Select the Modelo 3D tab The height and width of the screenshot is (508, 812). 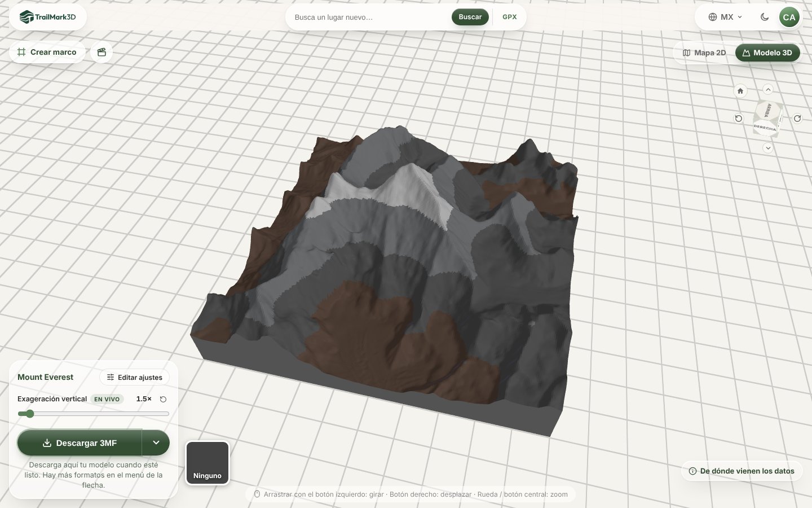click(767, 52)
